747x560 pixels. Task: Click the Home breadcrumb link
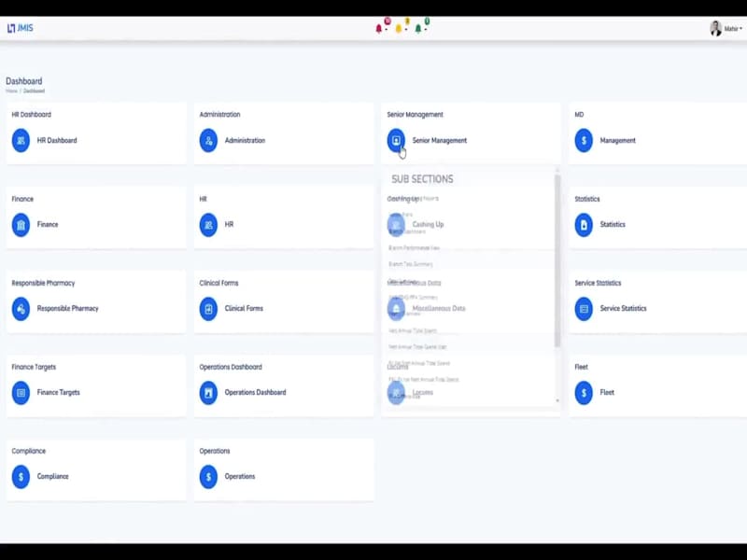click(x=11, y=91)
